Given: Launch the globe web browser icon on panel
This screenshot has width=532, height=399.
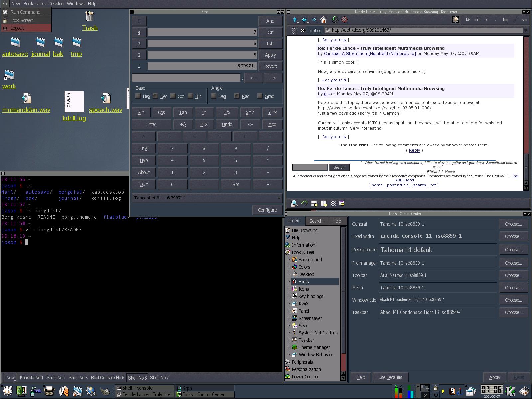Looking at the screenshot, I should coord(91,391).
